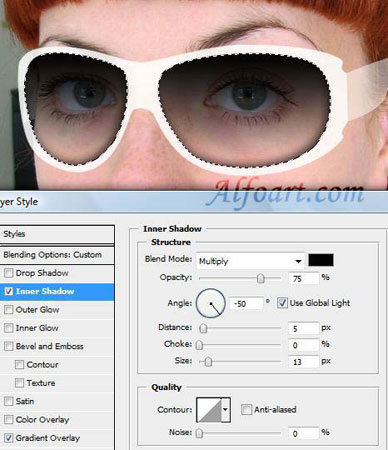Click the Choke value field
The width and height of the screenshot is (388, 450).
click(304, 345)
